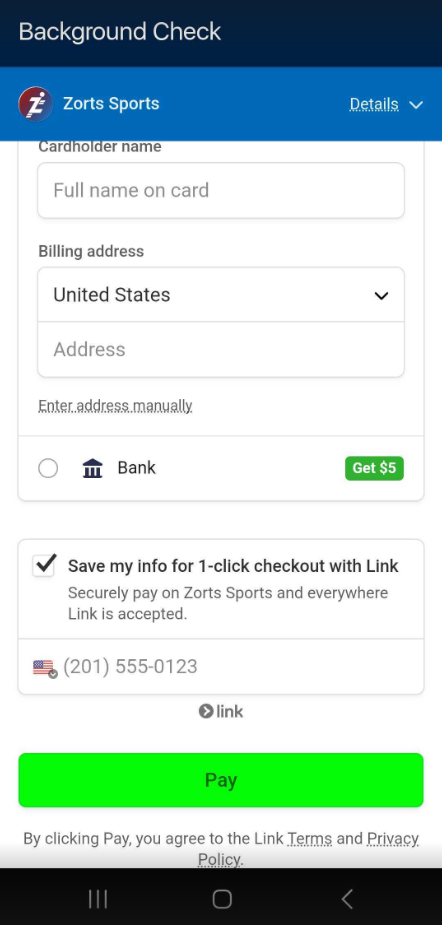This screenshot has height=925, width=442.
Task: Click the Link logo below phone field
Action: click(x=221, y=711)
